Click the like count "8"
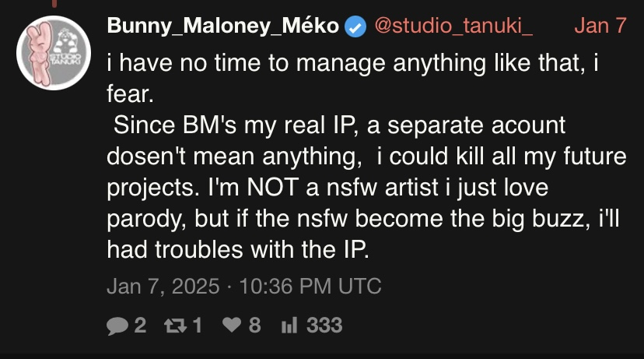644x359 pixels. 254,325
